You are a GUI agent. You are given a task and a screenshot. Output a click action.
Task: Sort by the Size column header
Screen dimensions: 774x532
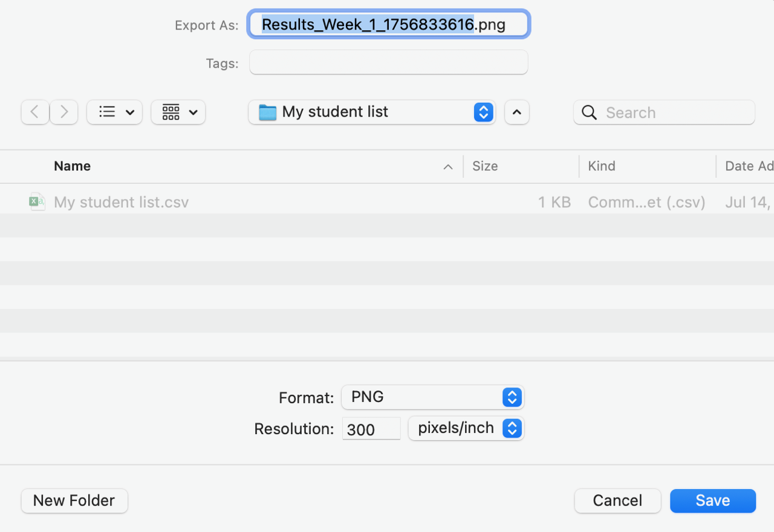485,166
